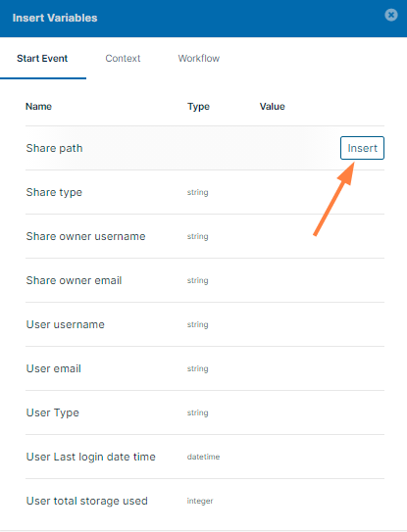Pick the Share owner username variable
Viewport: 407px width, 532px height.
[205, 236]
